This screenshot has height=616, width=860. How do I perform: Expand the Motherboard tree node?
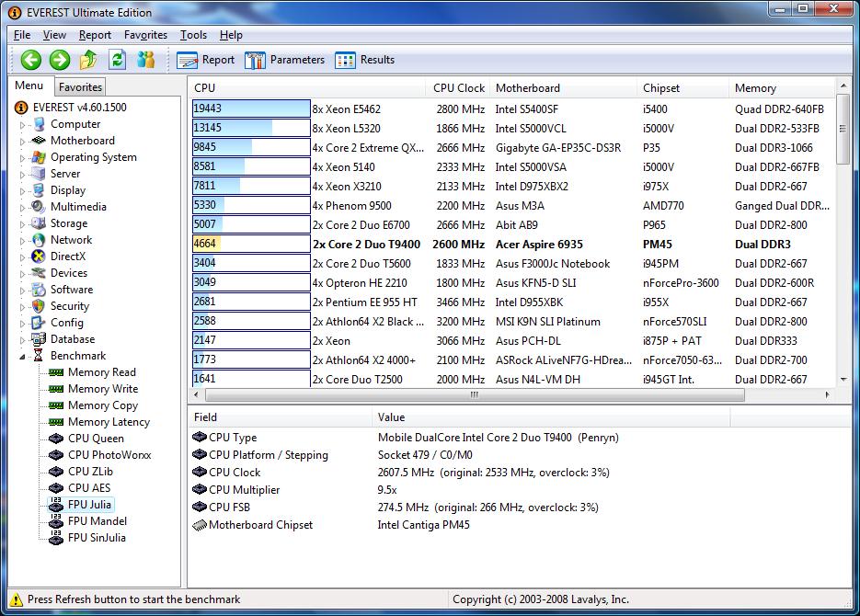[22, 142]
